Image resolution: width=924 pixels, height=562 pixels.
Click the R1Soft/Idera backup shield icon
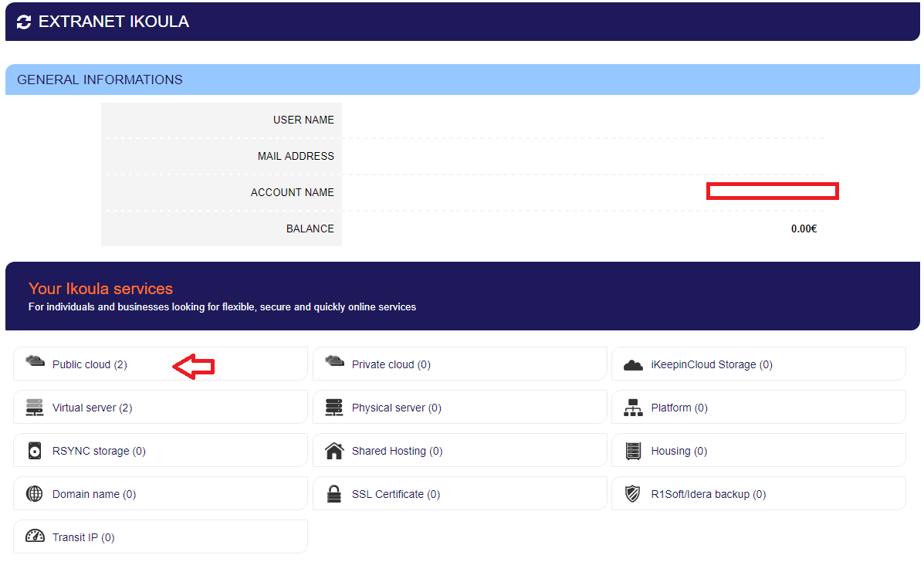(632, 493)
